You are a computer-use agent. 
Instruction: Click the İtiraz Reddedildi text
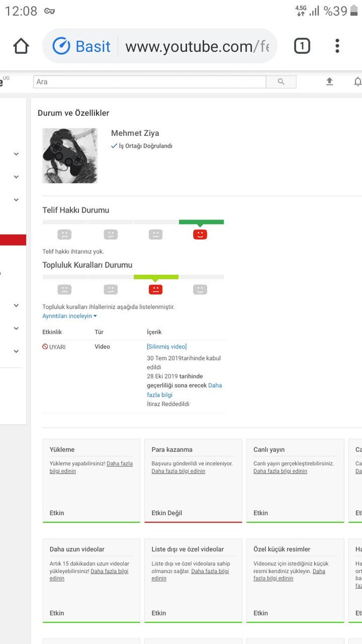(x=168, y=404)
